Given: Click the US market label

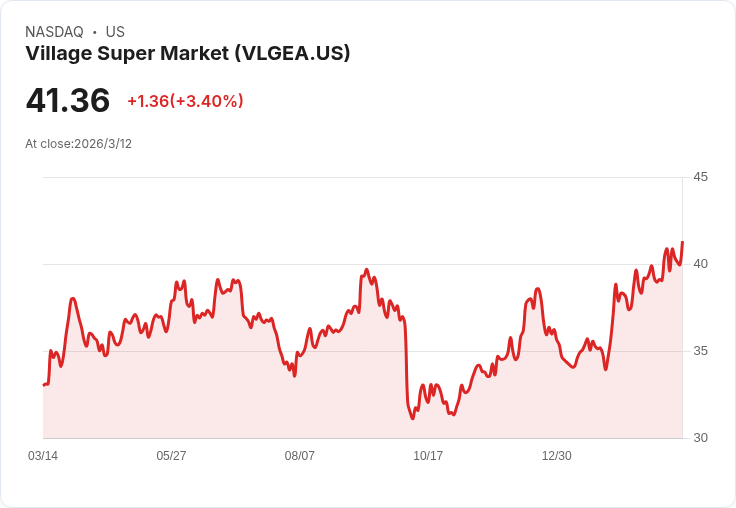Looking at the screenshot, I should (x=115, y=32).
